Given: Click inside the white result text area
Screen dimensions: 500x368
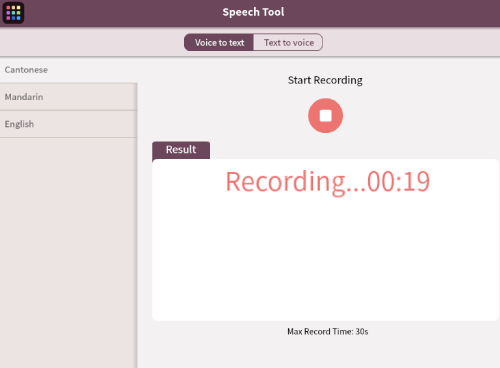Looking at the screenshot, I should coord(325,240).
